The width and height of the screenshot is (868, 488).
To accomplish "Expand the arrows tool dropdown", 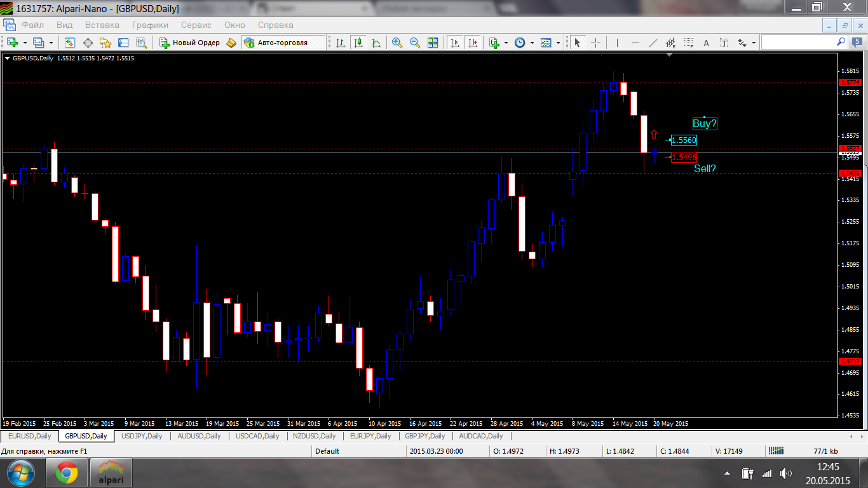I will click(754, 43).
